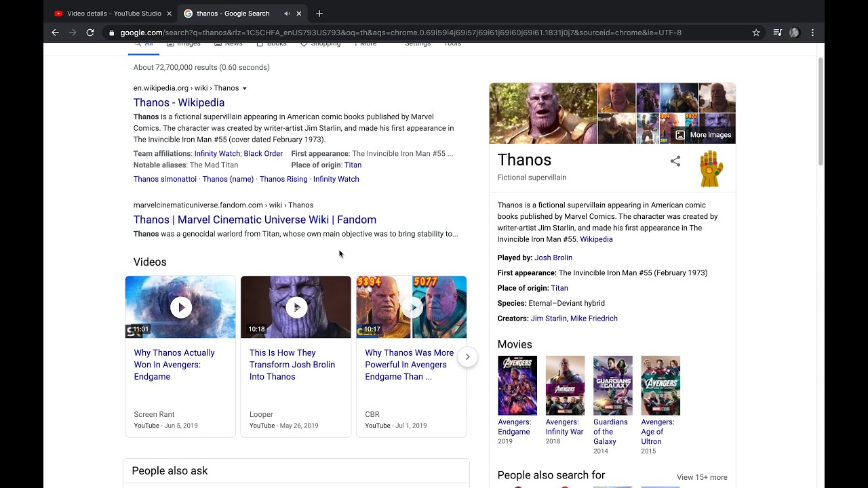Go back using browser back arrow
This screenshot has height=488, width=868.
pyautogui.click(x=56, y=33)
